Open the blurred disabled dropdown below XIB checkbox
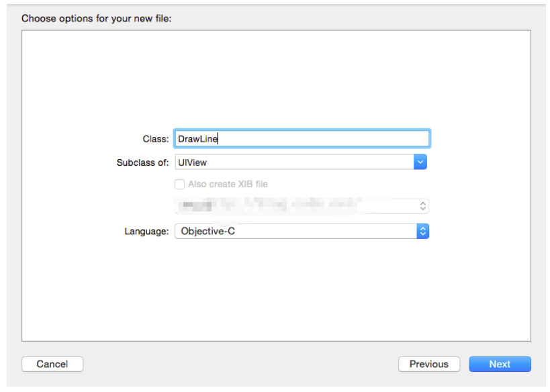This screenshot has width=550, height=392. point(301,206)
